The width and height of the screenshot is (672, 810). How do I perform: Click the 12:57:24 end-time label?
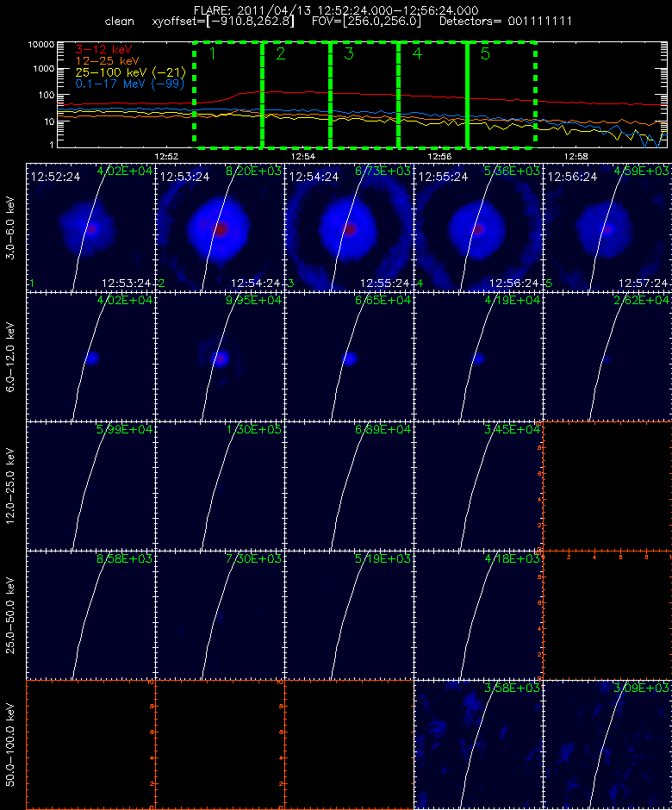643,283
